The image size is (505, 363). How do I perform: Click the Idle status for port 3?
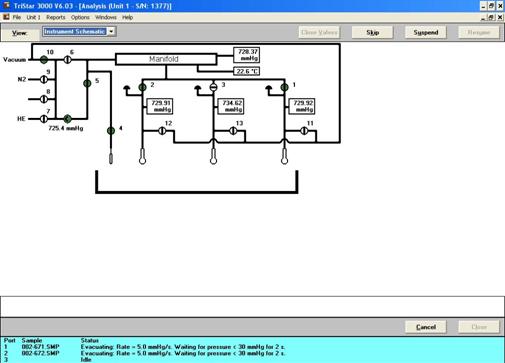click(x=86, y=360)
